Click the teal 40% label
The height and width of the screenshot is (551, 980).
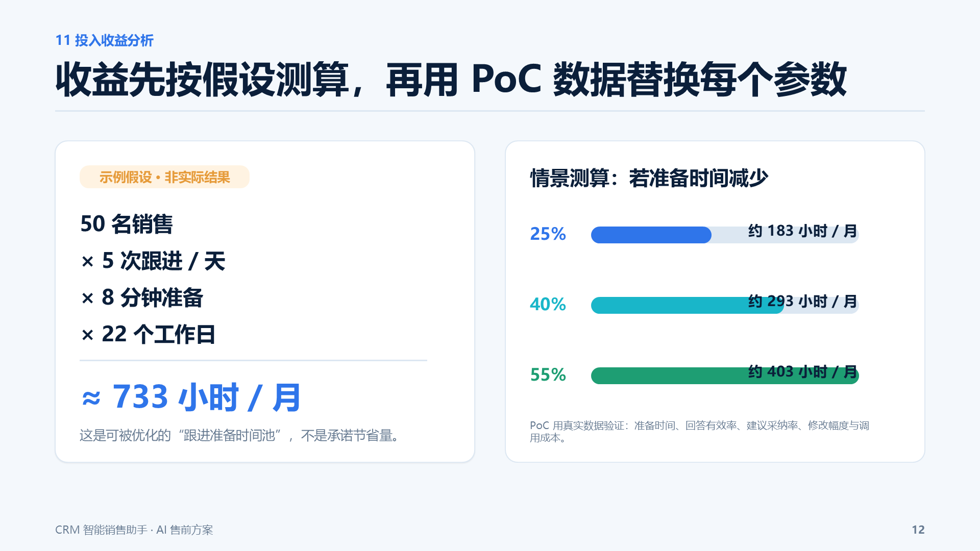pos(548,304)
